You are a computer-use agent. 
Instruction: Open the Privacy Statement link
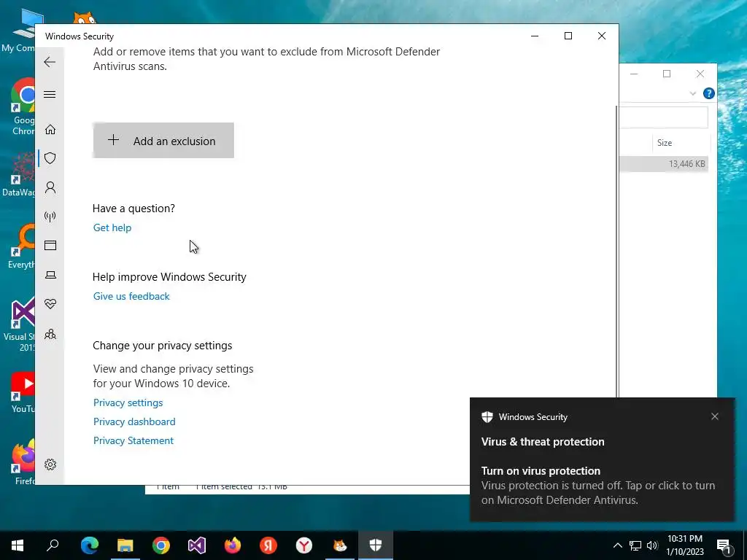point(133,441)
